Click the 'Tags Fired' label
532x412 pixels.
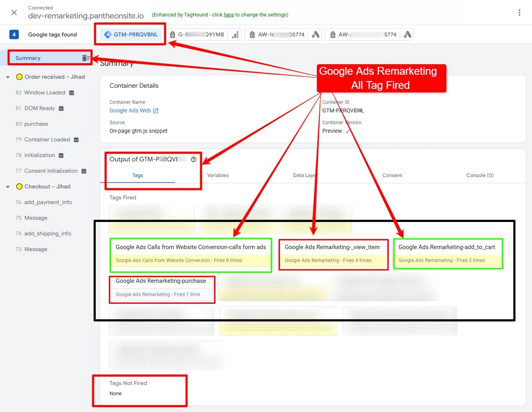pos(123,197)
